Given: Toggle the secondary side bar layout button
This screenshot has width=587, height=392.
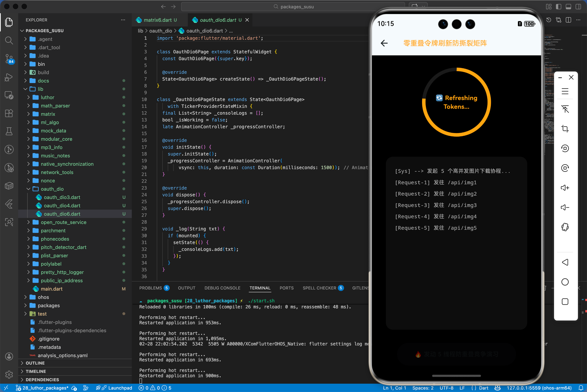Looking at the screenshot, I should point(578,7).
